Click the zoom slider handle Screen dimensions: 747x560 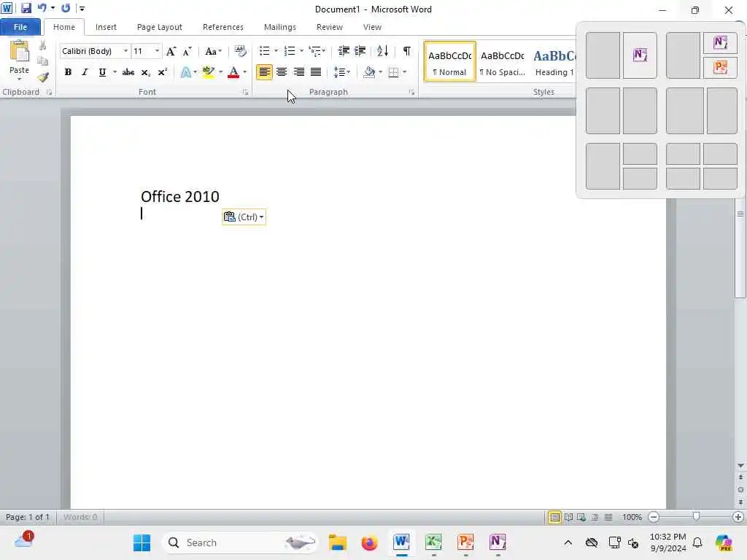click(x=696, y=517)
